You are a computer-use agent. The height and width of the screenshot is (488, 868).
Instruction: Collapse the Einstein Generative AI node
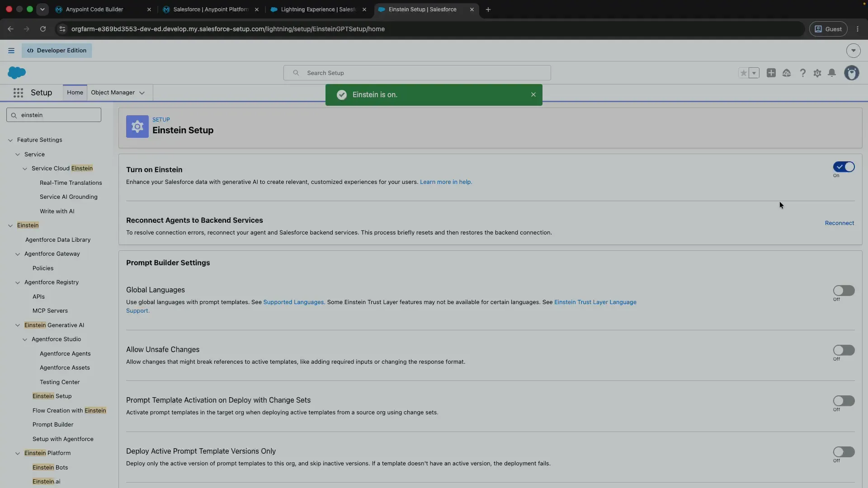click(x=18, y=325)
